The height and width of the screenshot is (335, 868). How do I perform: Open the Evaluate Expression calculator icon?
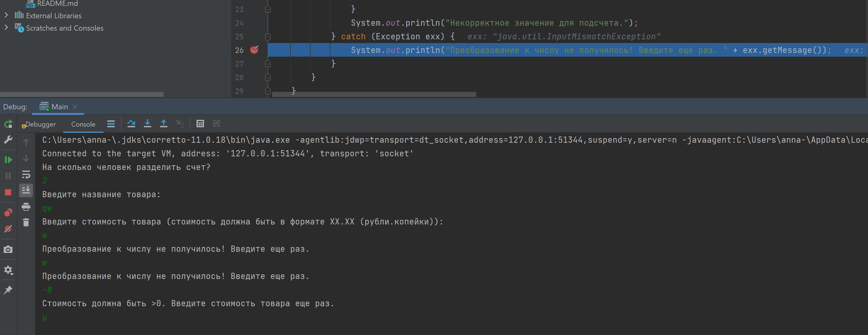click(x=200, y=124)
